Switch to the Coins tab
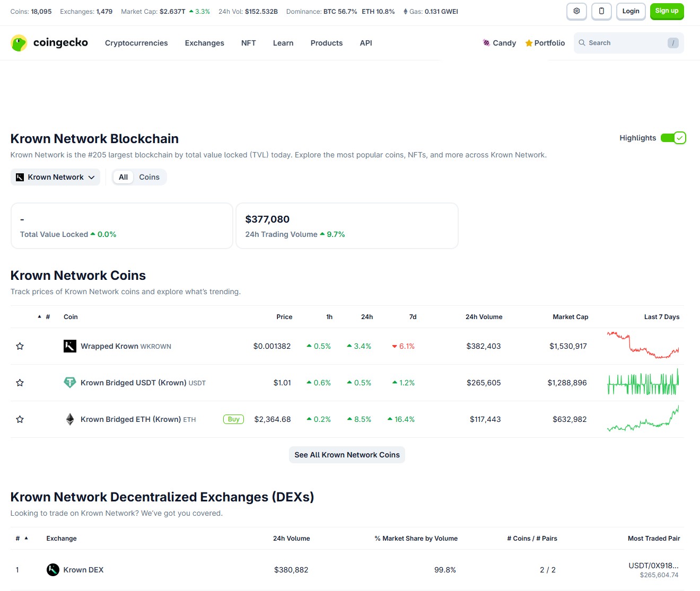 pyautogui.click(x=149, y=177)
